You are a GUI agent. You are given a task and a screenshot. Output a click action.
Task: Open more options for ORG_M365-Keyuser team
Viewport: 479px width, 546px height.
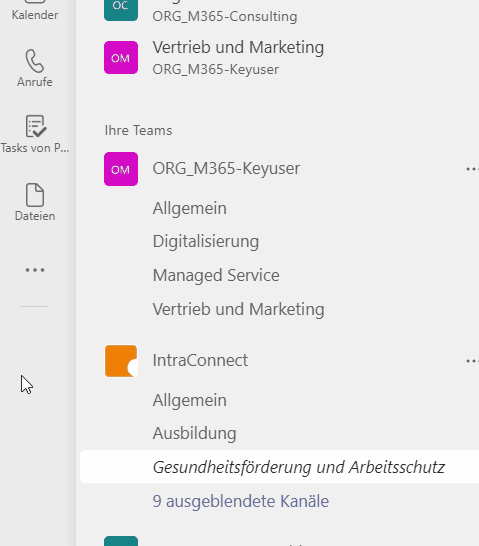[472, 169]
